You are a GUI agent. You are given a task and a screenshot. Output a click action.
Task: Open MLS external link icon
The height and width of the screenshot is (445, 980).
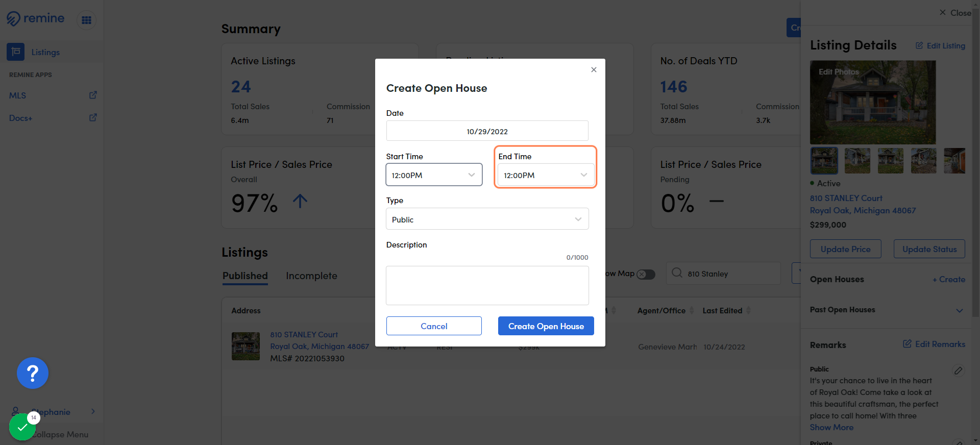(x=93, y=95)
